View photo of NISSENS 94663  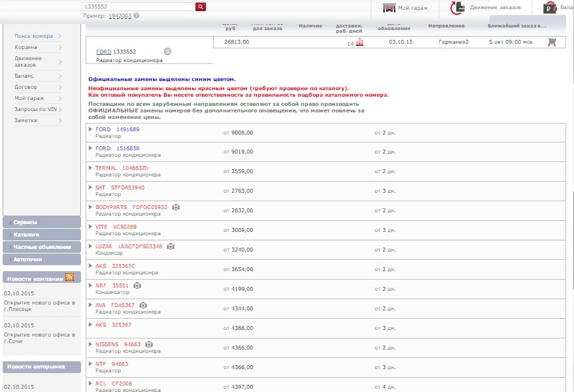[148, 344]
